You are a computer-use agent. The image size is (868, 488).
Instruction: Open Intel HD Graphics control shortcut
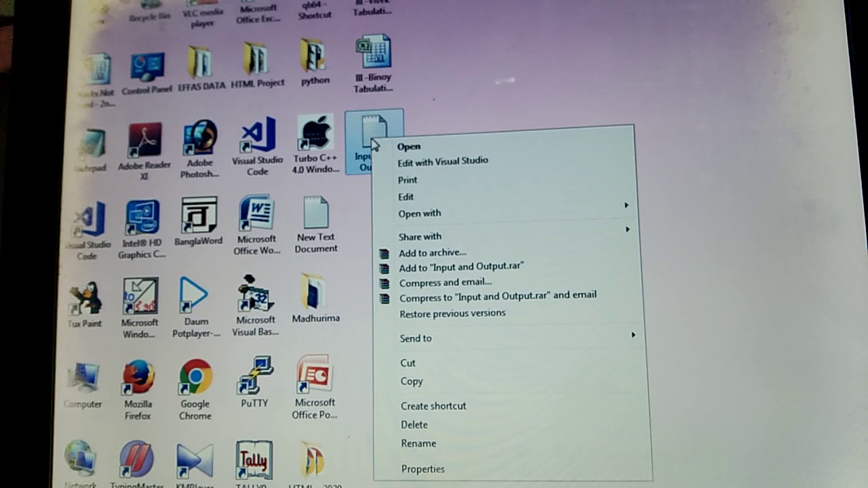click(142, 230)
